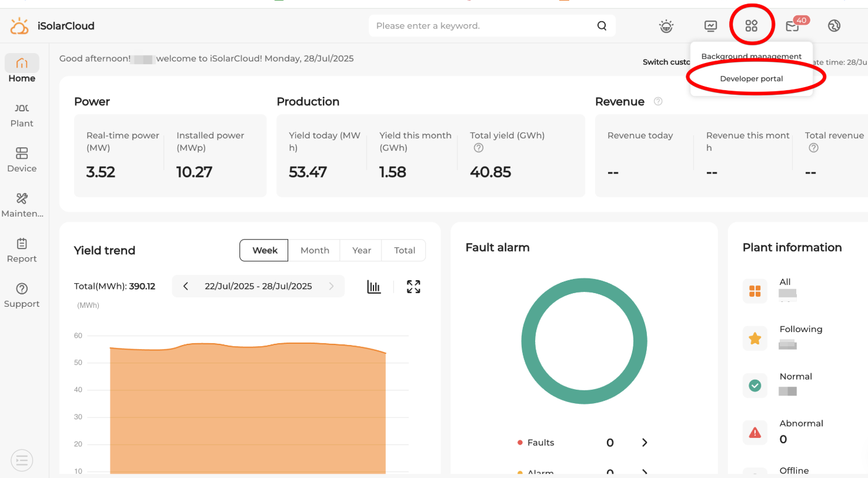Image resolution: width=868 pixels, height=478 pixels.
Task: Click Total yield help question icon
Action: tap(478, 148)
